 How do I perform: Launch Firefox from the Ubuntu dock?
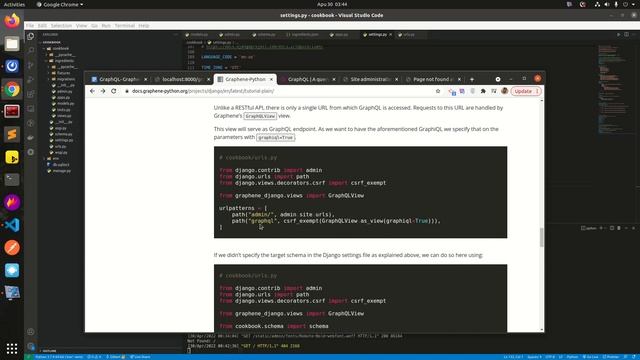pyautogui.click(x=12, y=20)
